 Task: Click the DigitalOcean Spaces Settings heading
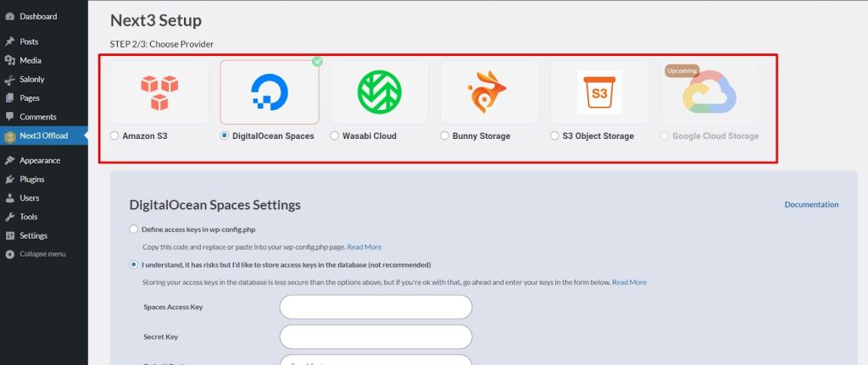point(214,205)
